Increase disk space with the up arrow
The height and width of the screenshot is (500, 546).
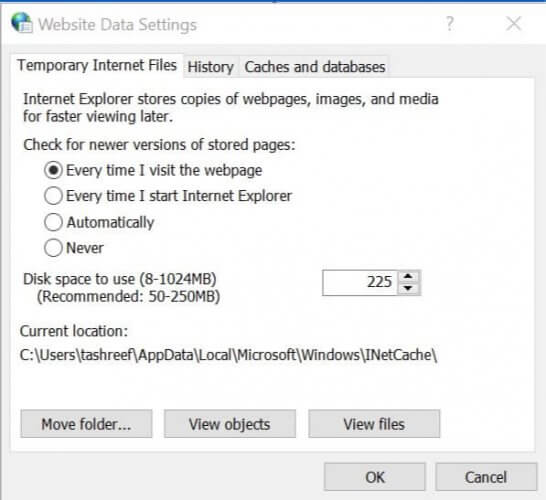(408, 276)
